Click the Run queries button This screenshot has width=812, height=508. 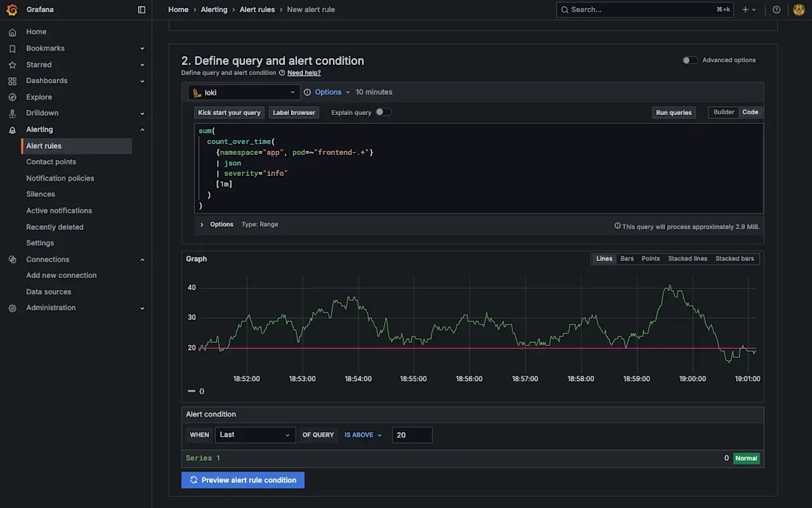673,112
